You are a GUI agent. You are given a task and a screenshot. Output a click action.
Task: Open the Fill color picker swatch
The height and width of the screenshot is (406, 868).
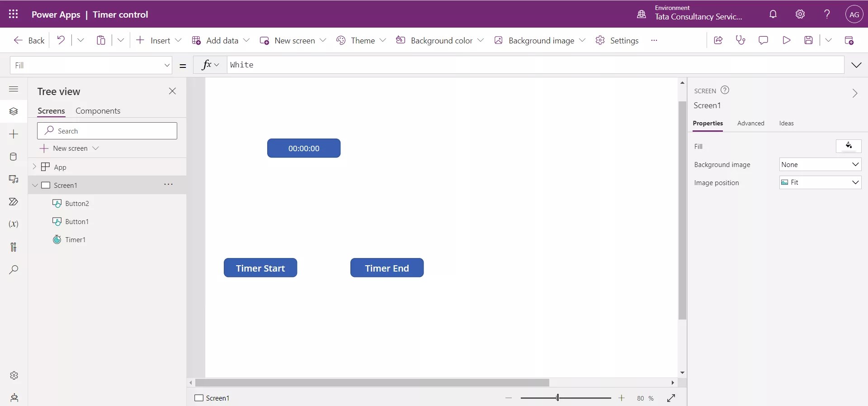849,146
